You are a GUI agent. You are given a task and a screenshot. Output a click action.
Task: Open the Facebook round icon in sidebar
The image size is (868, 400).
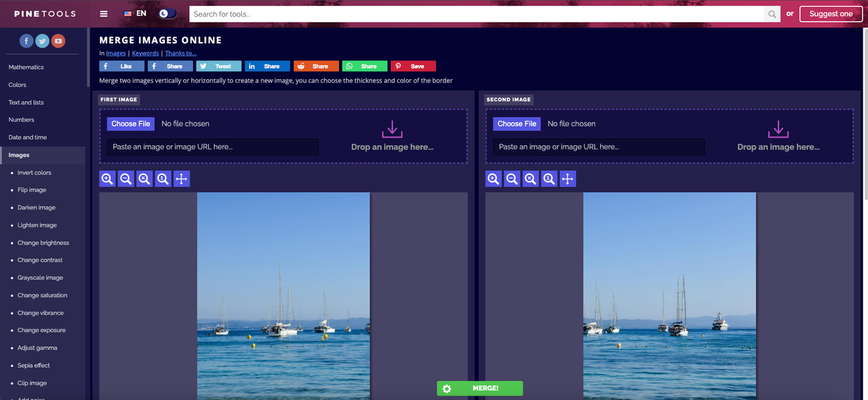coord(26,41)
